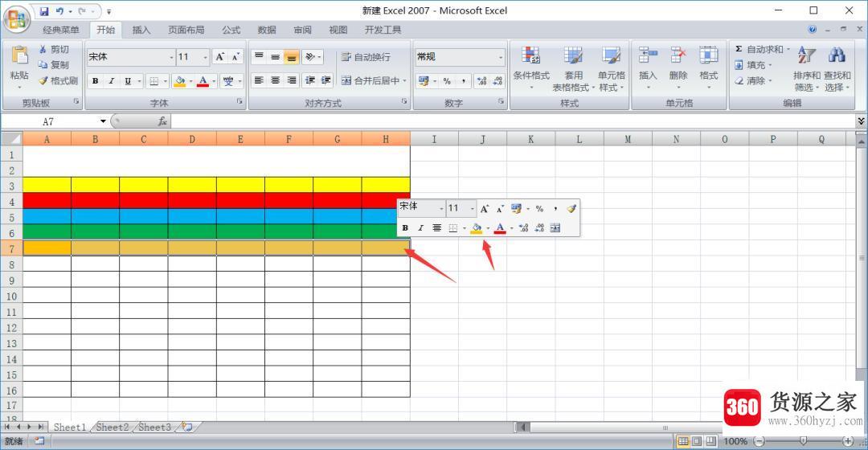The image size is (868, 450).
Task: Toggle top vertical alignment
Action: pyautogui.click(x=259, y=57)
